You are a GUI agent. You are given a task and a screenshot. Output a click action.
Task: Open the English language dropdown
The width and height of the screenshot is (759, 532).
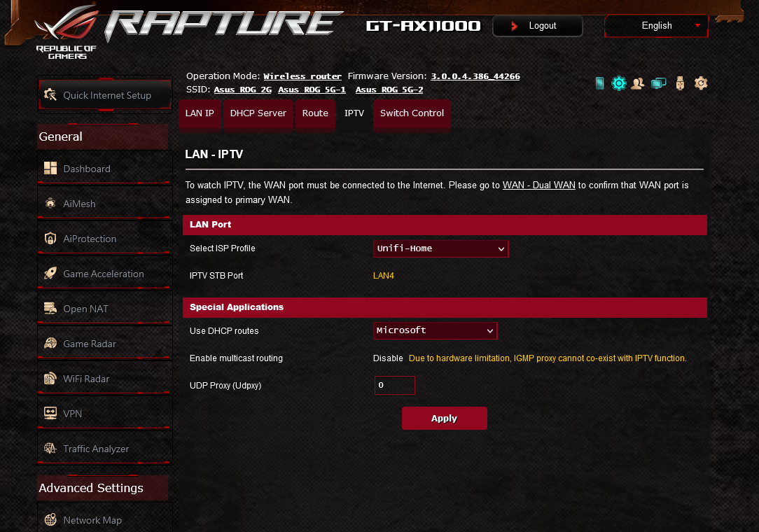pyautogui.click(x=656, y=26)
